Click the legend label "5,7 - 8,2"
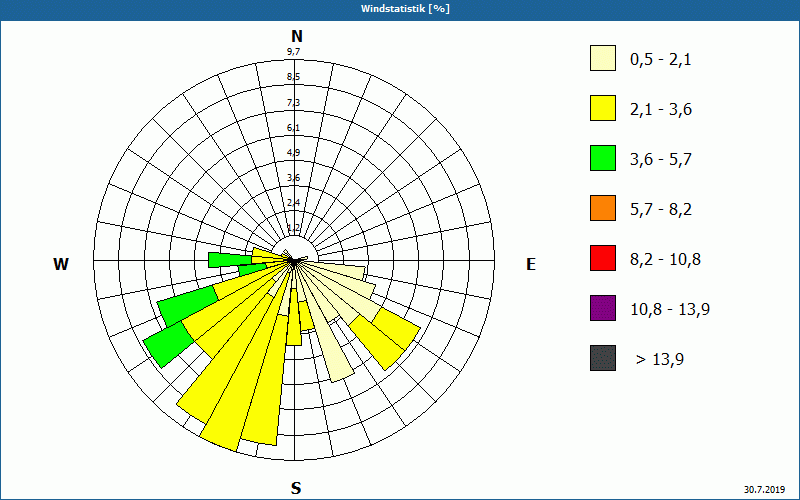Viewport: 800px width, 500px height. (661, 210)
